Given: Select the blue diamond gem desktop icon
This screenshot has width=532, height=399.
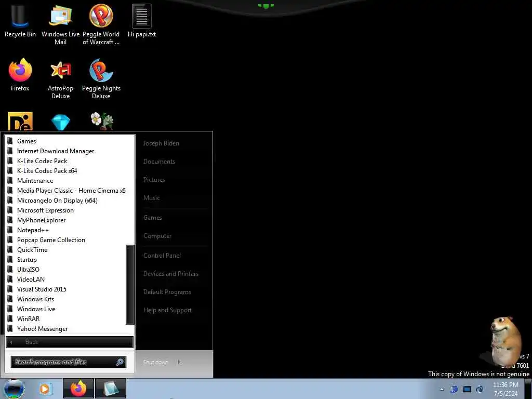Looking at the screenshot, I should tap(61, 122).
